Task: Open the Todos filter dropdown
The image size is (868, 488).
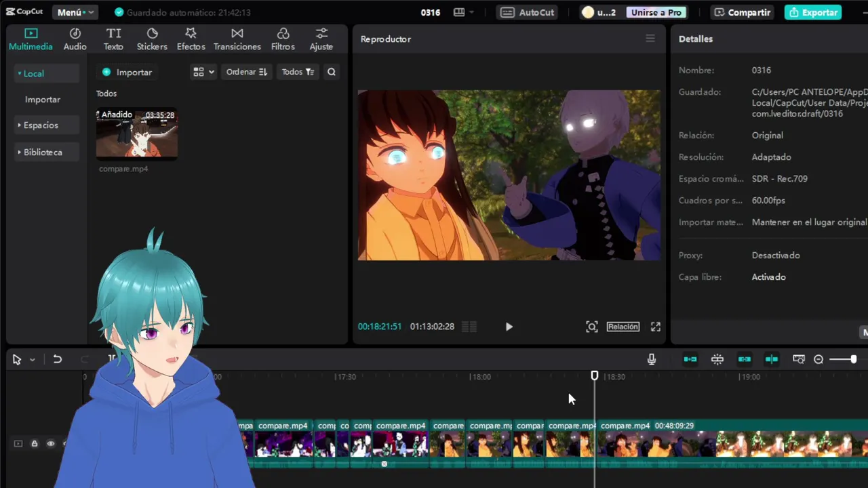Action: pos(298,72)
